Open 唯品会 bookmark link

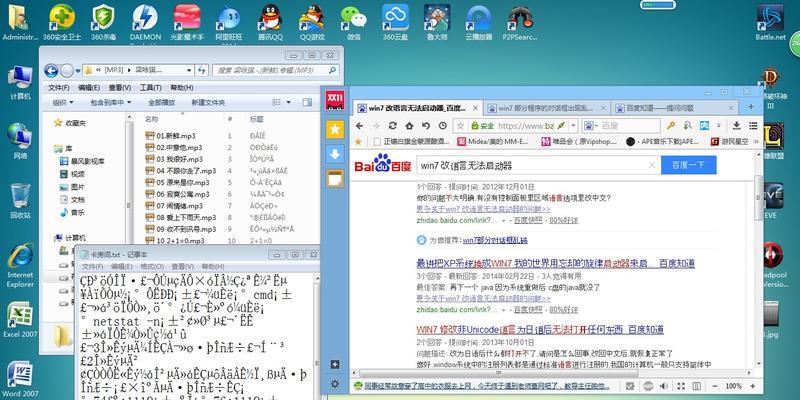(x=579, y=141)
